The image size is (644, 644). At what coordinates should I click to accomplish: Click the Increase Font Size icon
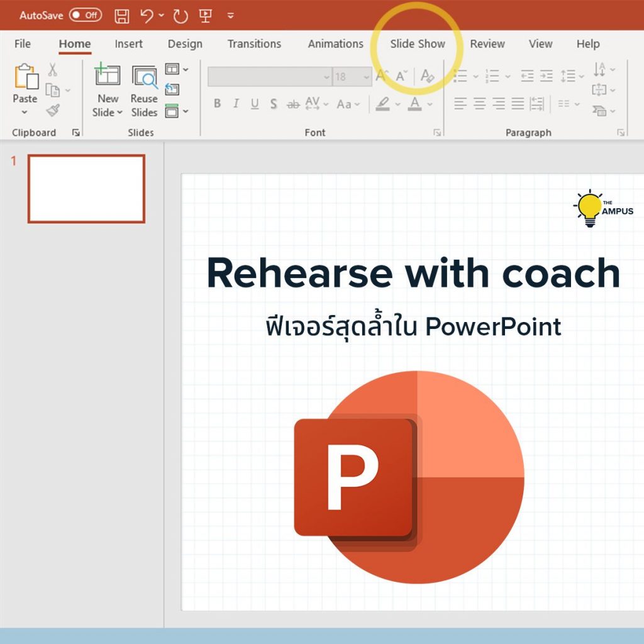380,74
